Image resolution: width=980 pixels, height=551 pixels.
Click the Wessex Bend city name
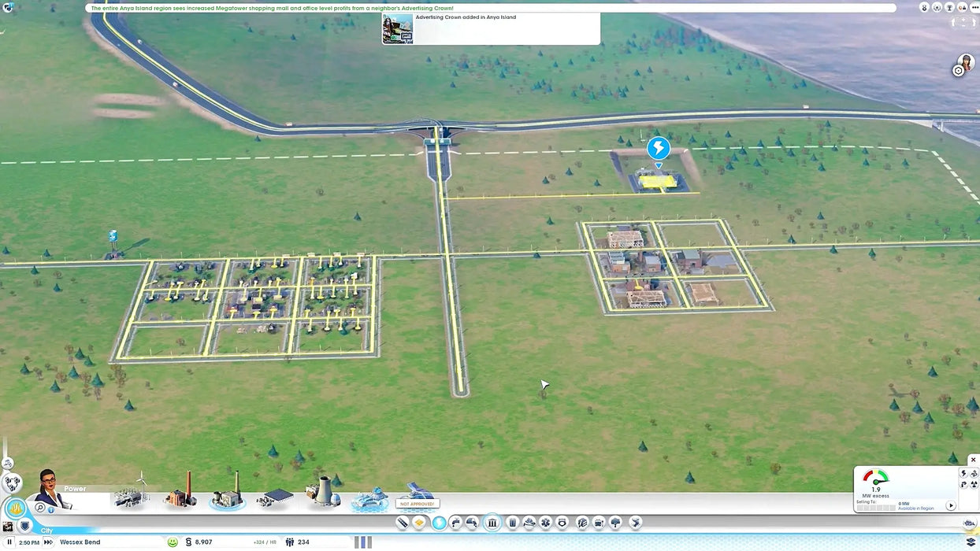point(80,542)
